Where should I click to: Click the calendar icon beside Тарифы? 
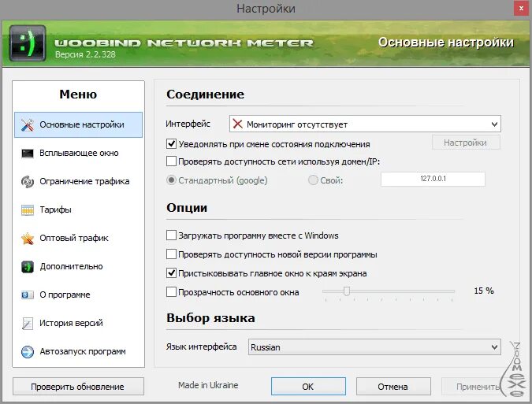coord(28,210)
